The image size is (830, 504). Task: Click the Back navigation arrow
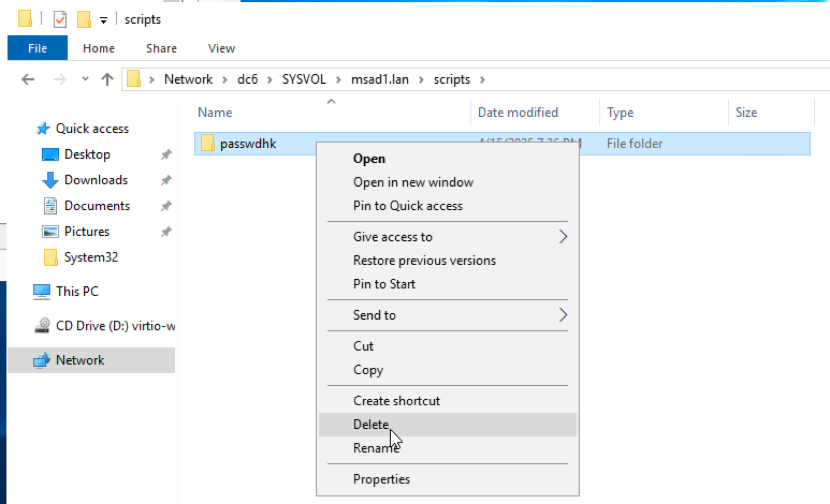tap(28, 80)
